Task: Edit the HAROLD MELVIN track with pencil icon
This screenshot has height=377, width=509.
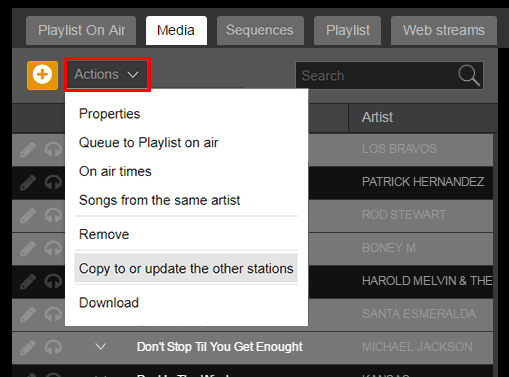Action: (28, 282)
